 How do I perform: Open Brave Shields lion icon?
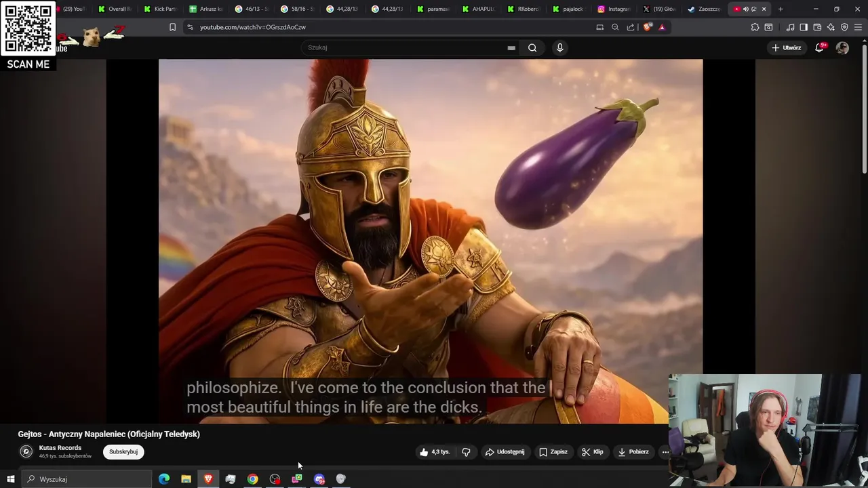pyautogui.click(x=647, y=27)
